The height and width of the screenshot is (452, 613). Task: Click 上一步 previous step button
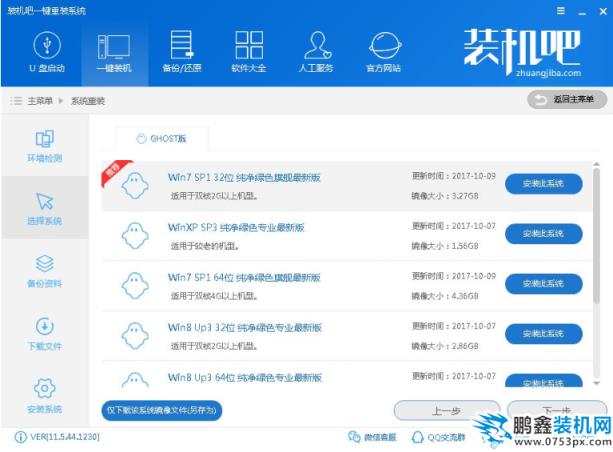(446, 411)
